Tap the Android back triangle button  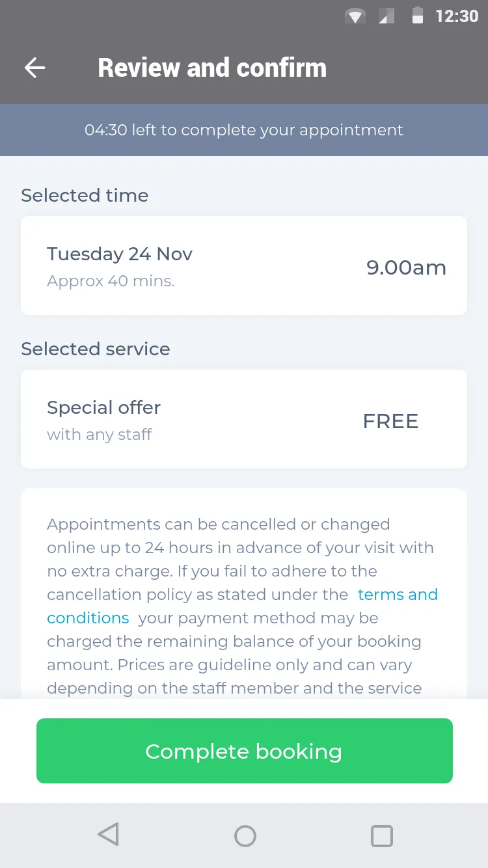[108, 835]
